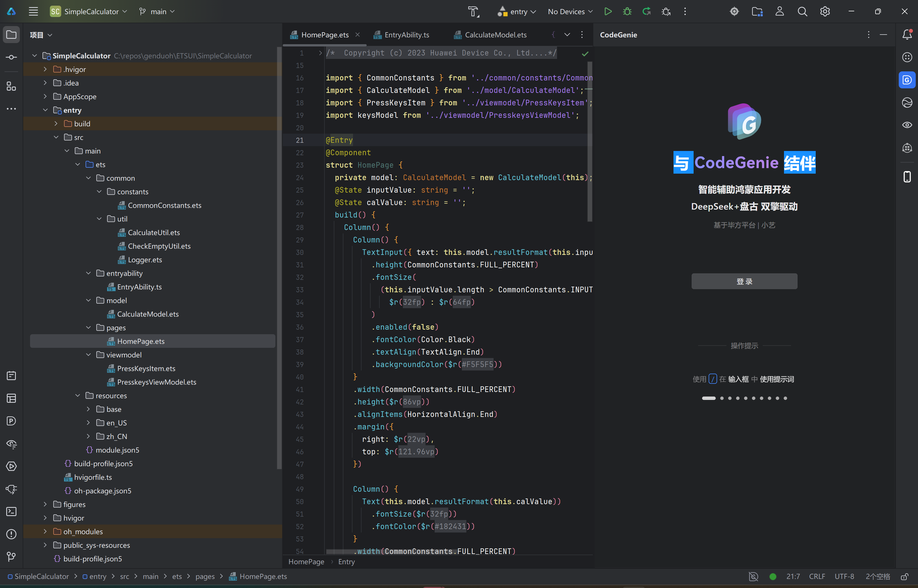Expand the folded copyright comment on line 1

click(x=320, y=53)
